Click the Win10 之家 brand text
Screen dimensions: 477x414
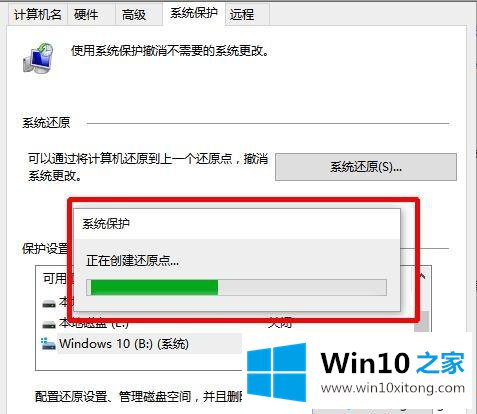pos(393,363)
